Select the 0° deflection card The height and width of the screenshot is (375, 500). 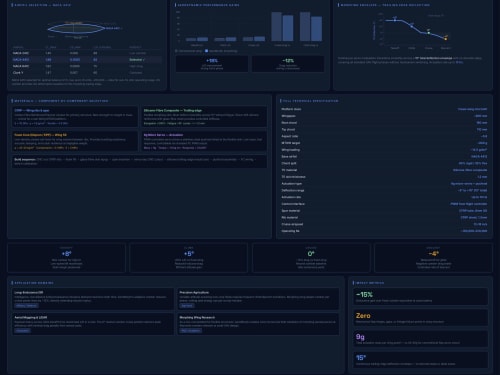[311, 258]
